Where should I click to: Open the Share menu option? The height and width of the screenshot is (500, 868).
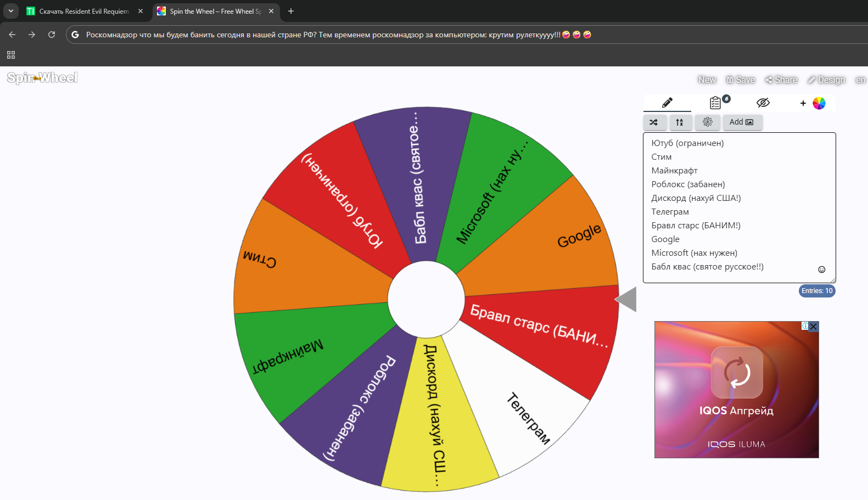(x=781, y=80)
